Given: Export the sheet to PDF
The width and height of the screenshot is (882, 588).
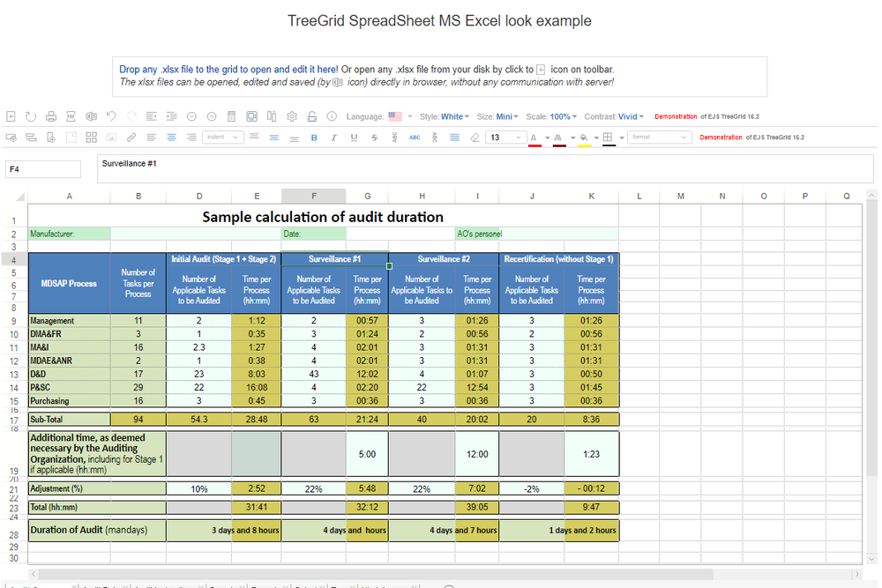Looking at the screenshot, I should [x=71, y=116].
